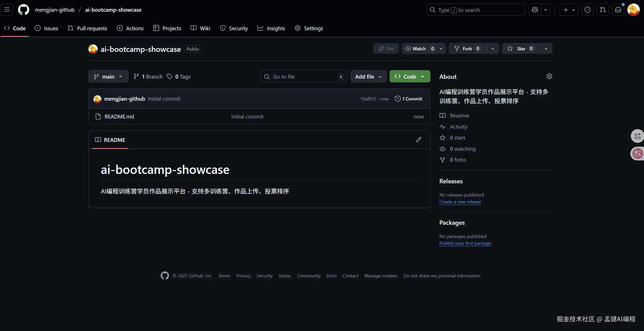Open the README.md file
Screen dimensions: 644x331
coord(119,117)
